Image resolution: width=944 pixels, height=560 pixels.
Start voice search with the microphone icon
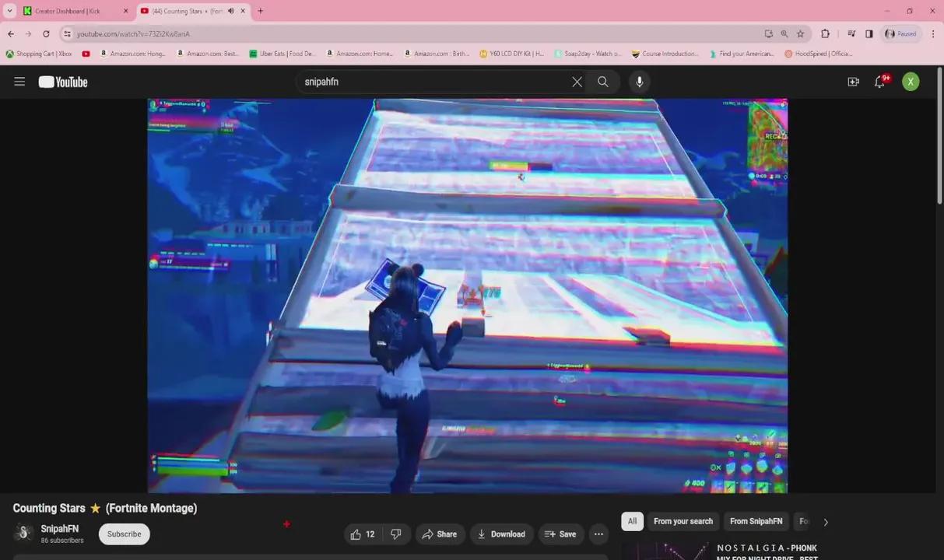click(640, 82)
